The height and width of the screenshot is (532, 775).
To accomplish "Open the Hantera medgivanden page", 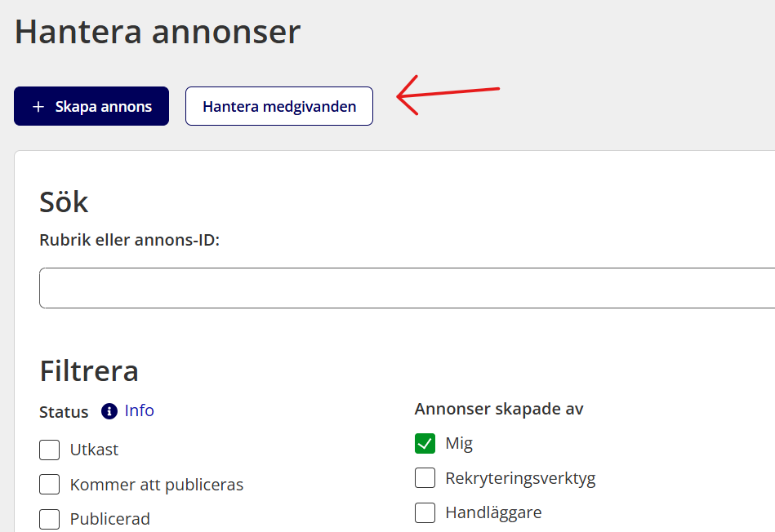I will pos(278,107).
